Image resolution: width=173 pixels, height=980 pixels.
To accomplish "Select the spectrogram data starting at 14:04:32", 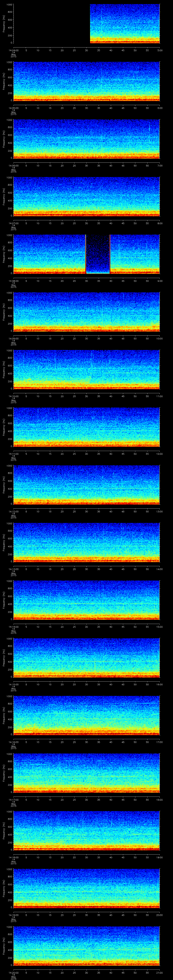I will tap(125, 24).
